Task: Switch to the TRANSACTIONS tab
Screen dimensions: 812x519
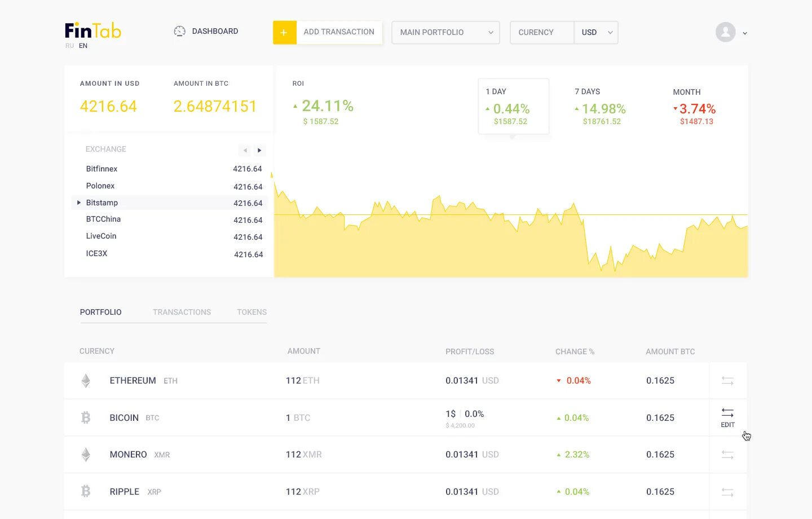Action: [182, 312]
